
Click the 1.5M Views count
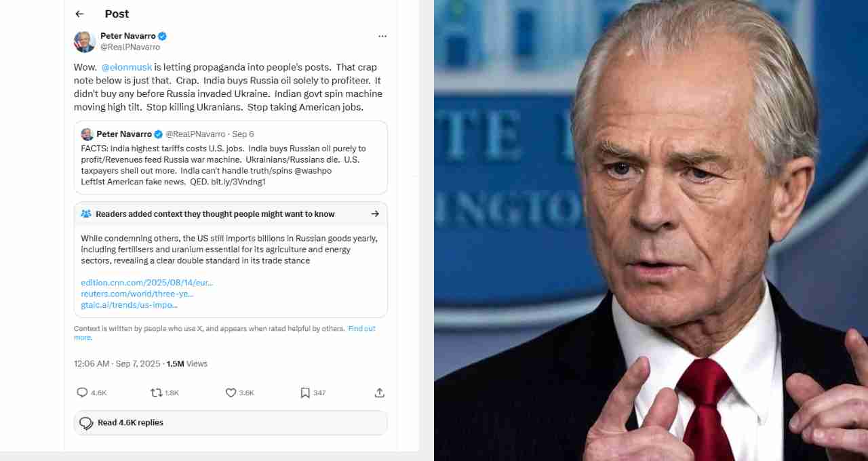[x=187, y=364]
